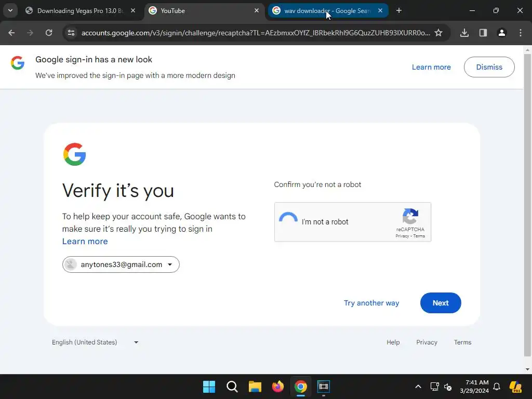Close the wav downloader tab

click(x=380, y=11)
